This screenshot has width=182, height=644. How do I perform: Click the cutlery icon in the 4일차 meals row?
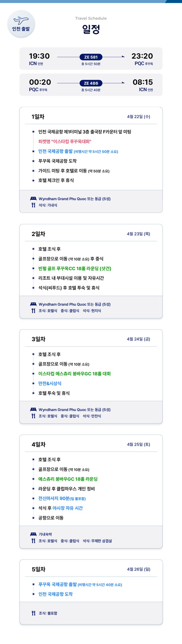coord(33,541)
